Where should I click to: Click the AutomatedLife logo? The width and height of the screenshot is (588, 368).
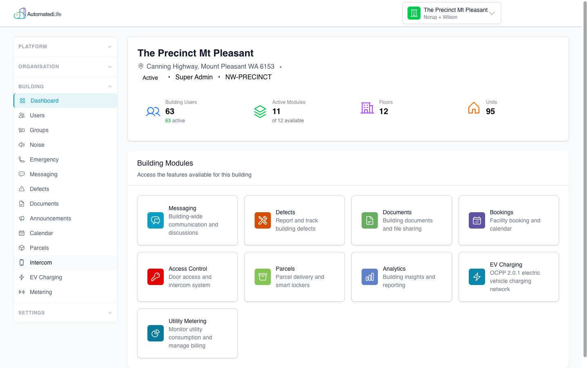38,13
